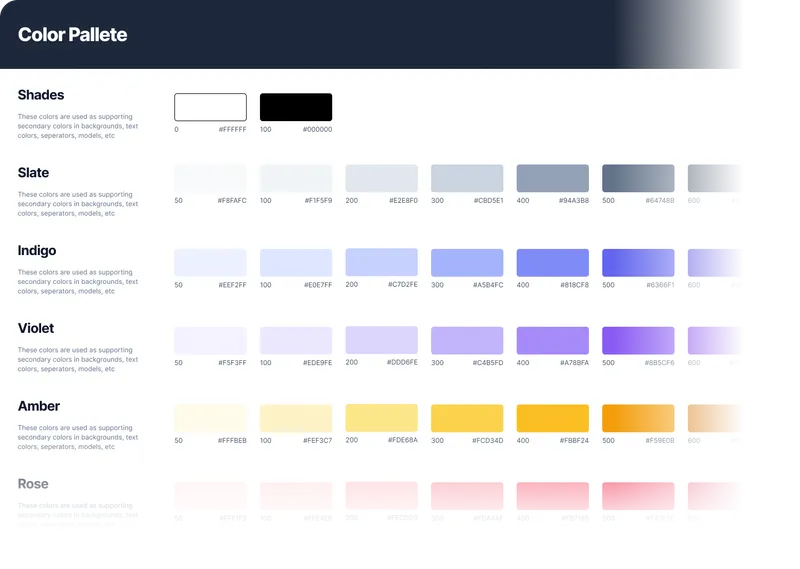Viewport: 800px width, 569px height.
Task: Select the Violet 50 swatch #F5F3FF
Action: coord(210,340)
